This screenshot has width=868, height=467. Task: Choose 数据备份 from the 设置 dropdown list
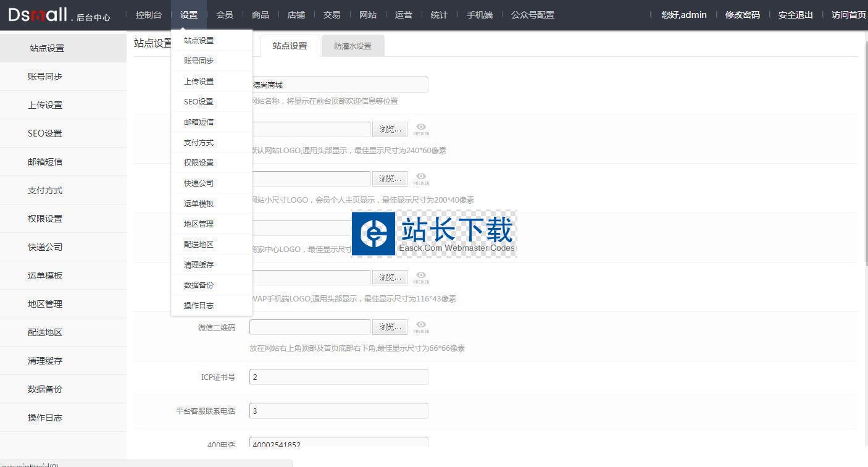pos(199,285)
